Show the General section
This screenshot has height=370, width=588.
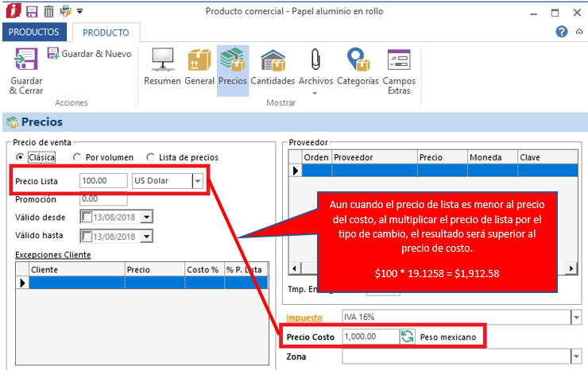coord(199,67)
